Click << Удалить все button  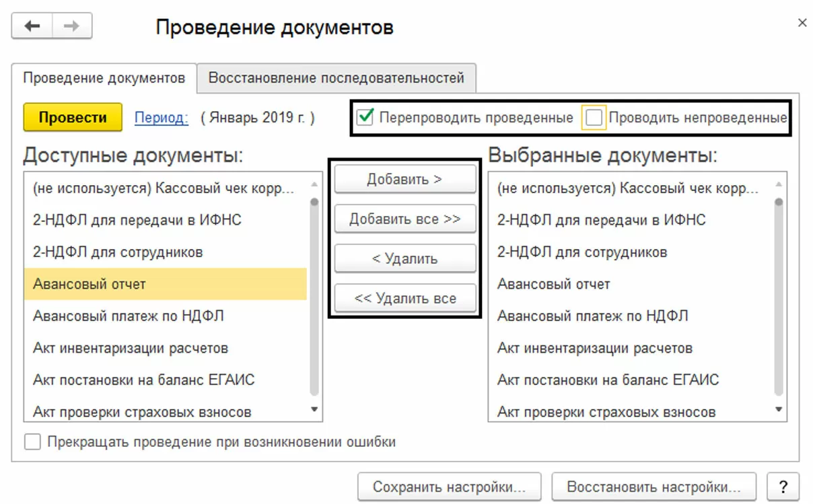point(404,299)
